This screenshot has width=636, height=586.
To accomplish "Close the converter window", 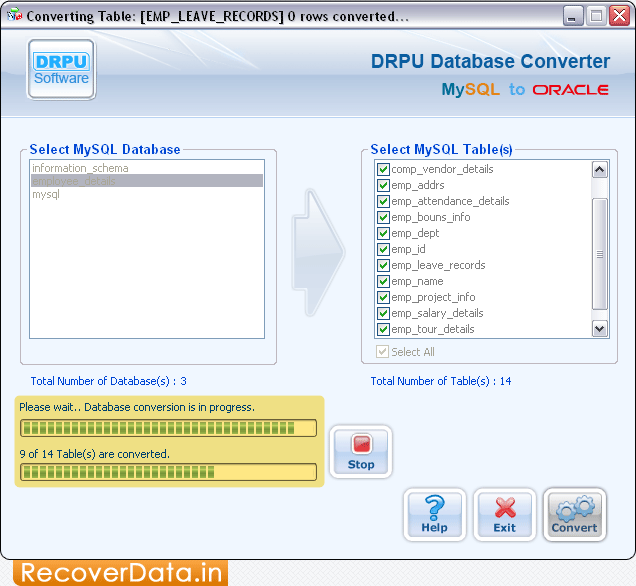I will click(619, 16).
